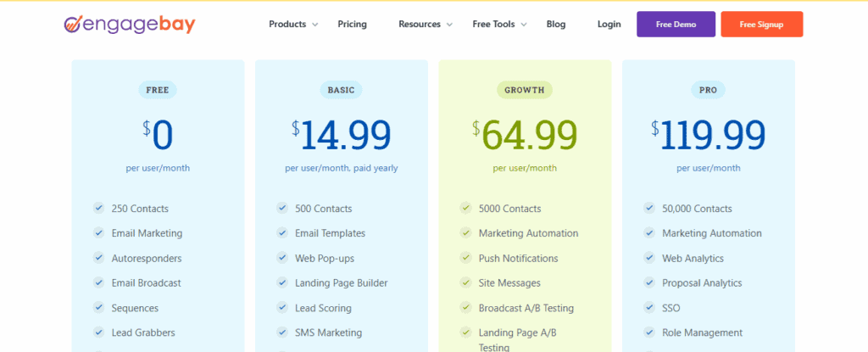Viewport: 868px width, 352px height.
Task: Click checkmark icon beside Email Marketing
Action: point(99,232)
